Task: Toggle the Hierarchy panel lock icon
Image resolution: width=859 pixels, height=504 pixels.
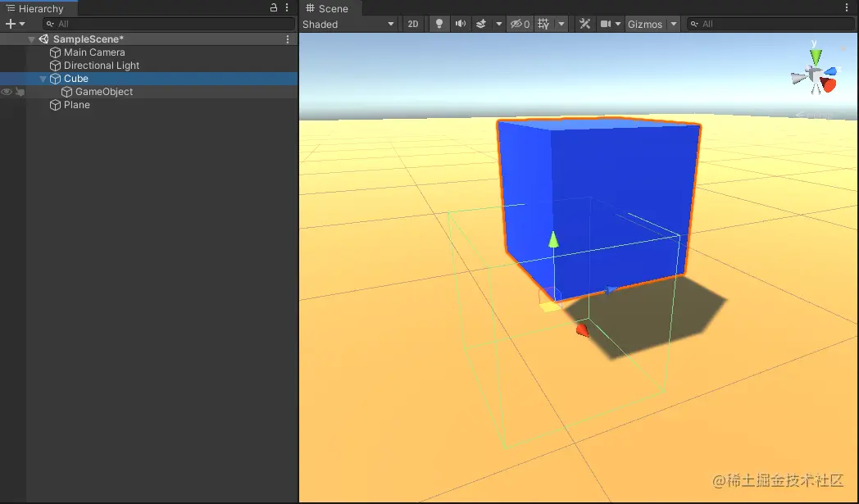Action: pyautogui.click(x=274, y=7)
